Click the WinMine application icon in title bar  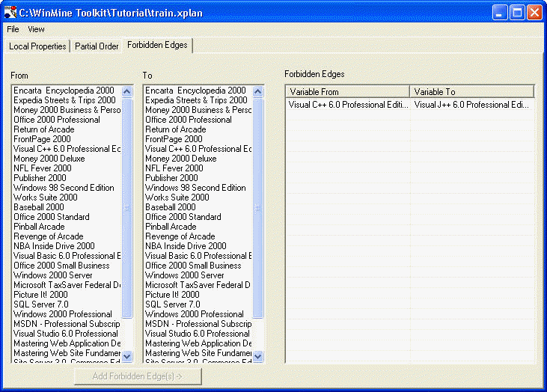tap(10, 12)
